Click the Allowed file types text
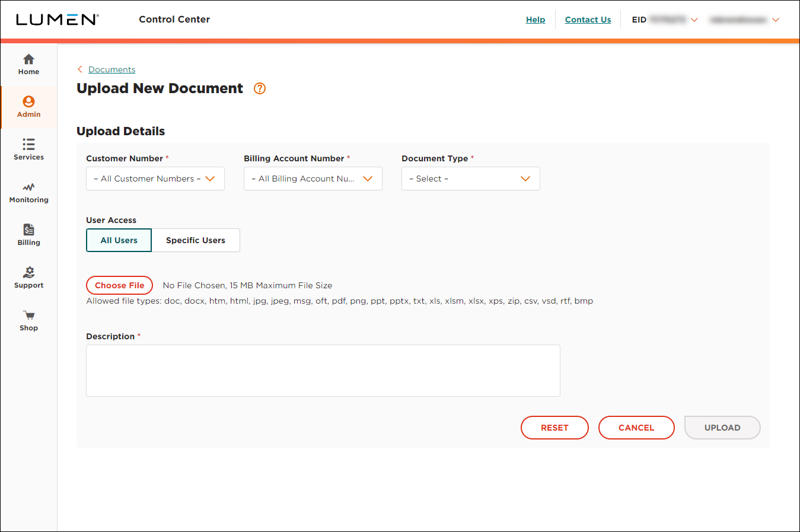Image resolution: width=800 pixels, height=532 pixels. [340, 301]
